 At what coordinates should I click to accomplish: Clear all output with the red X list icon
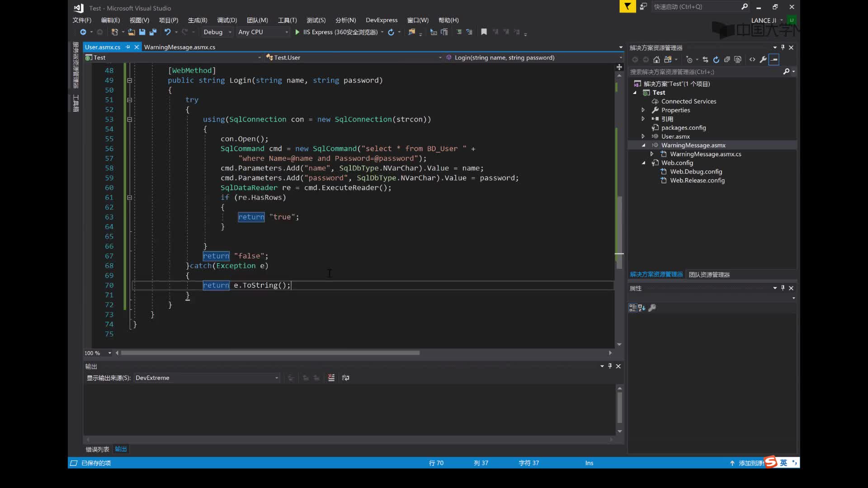[331, 378]
